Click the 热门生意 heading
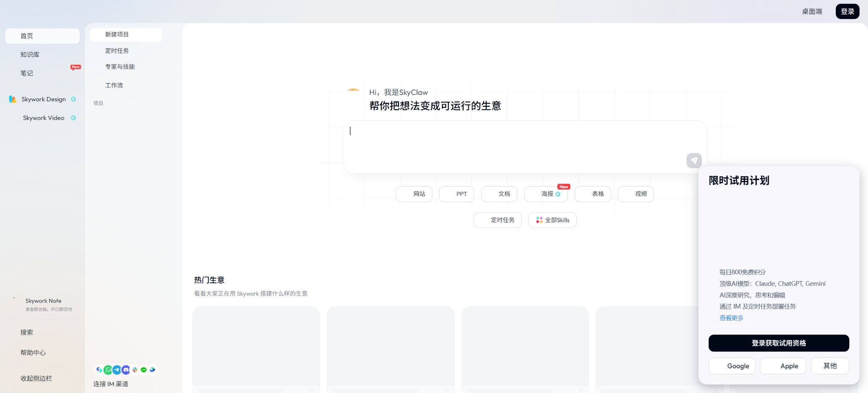This screenshot has width=868, height=393. click(209, 280)
